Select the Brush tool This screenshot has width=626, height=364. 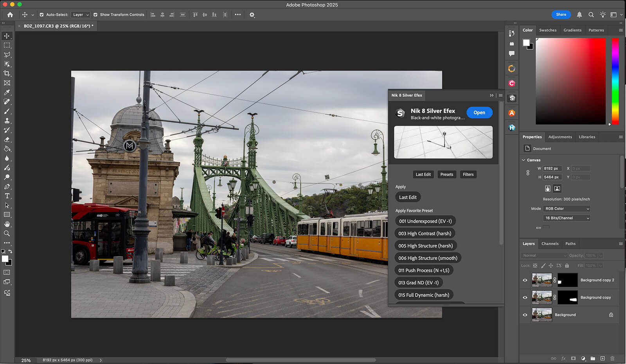[x=7, y=111]
